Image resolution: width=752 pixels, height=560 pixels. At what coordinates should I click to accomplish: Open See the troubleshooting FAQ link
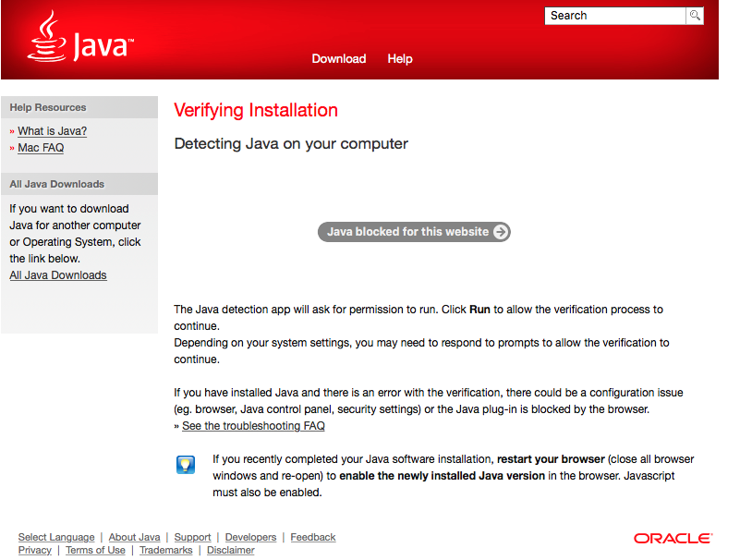click(253, 426)
